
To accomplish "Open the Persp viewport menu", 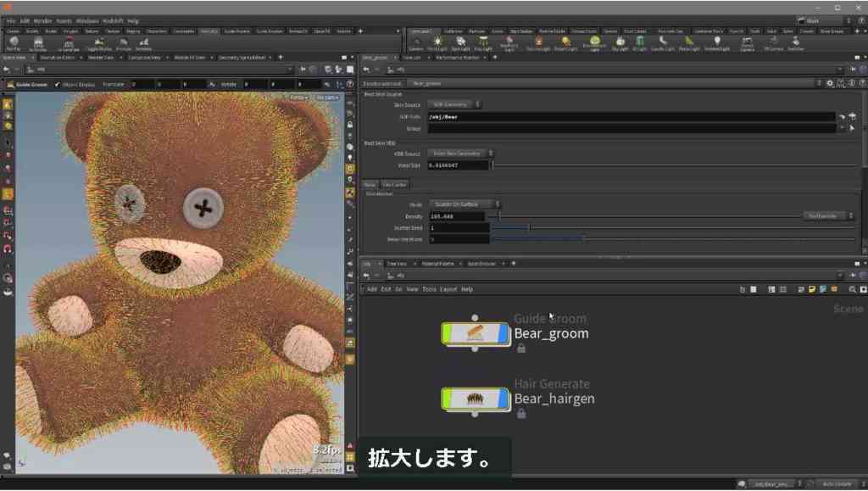I will (299, 98).
